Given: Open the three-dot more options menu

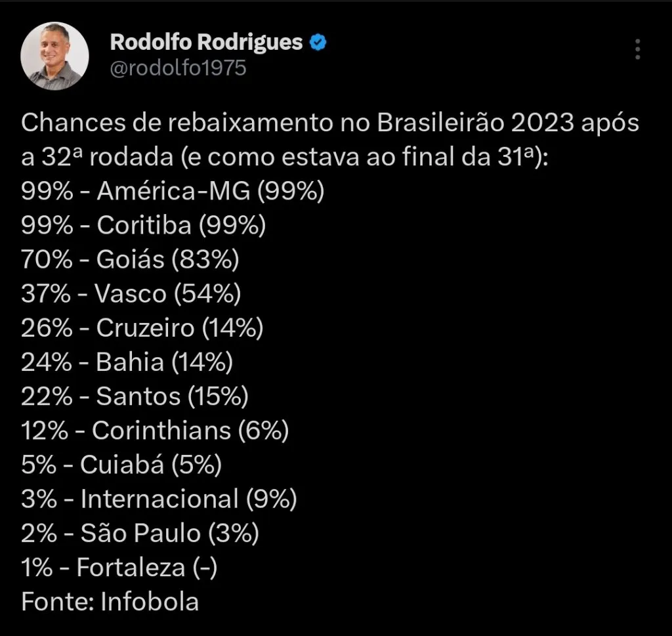Looking at the screenshot, I should click(x=638, y=49).
